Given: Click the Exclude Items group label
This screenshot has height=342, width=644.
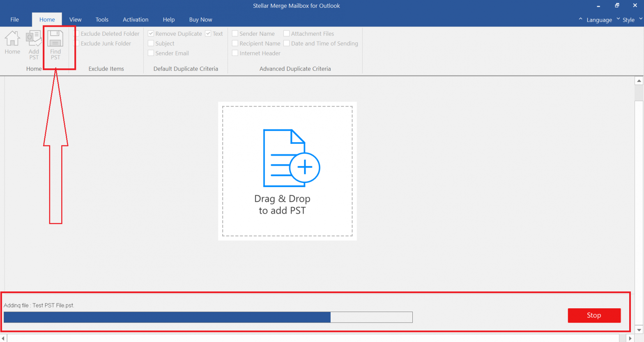Looking at the screenshot, I should (x=106, y=69).
